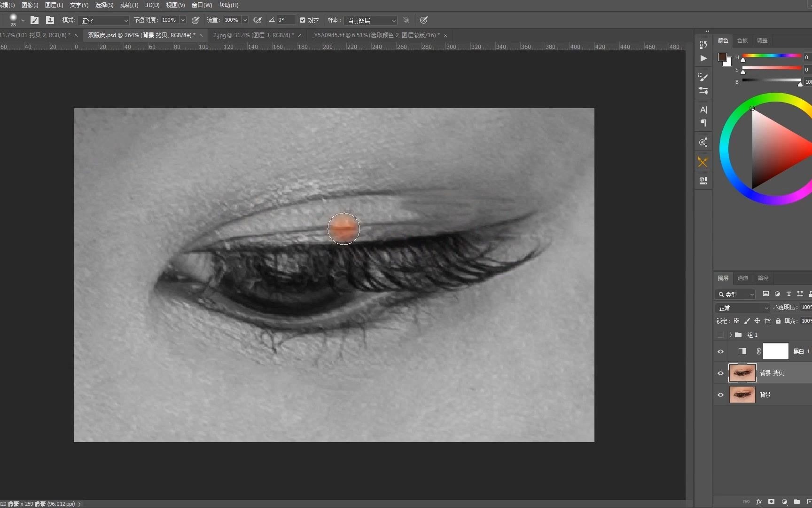Open the opacity slider dropdown arrow
The width and height of the screenshot is (812, 508).
[x=183, y=20]
